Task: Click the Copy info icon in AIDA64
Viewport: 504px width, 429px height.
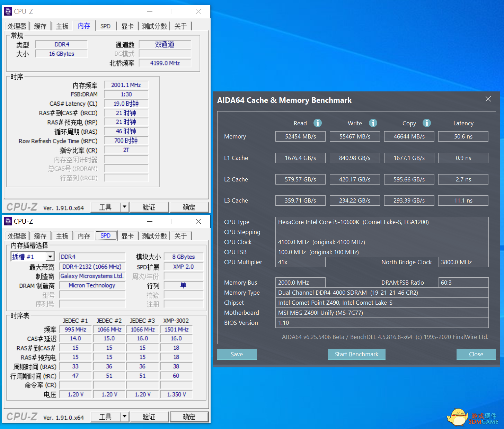Action: [427, 123]
